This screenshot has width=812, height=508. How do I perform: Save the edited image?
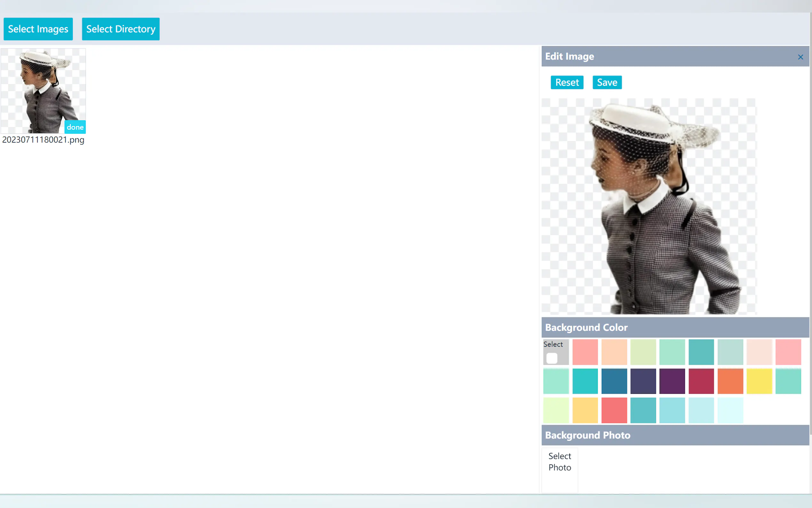[x=607, y=82]
